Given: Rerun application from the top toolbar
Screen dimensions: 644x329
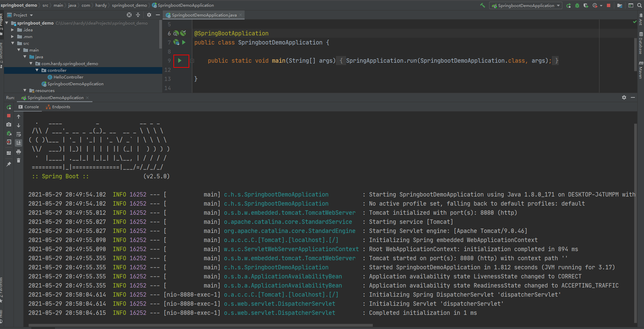Looking at the screenshot, I should pos(569,5).
